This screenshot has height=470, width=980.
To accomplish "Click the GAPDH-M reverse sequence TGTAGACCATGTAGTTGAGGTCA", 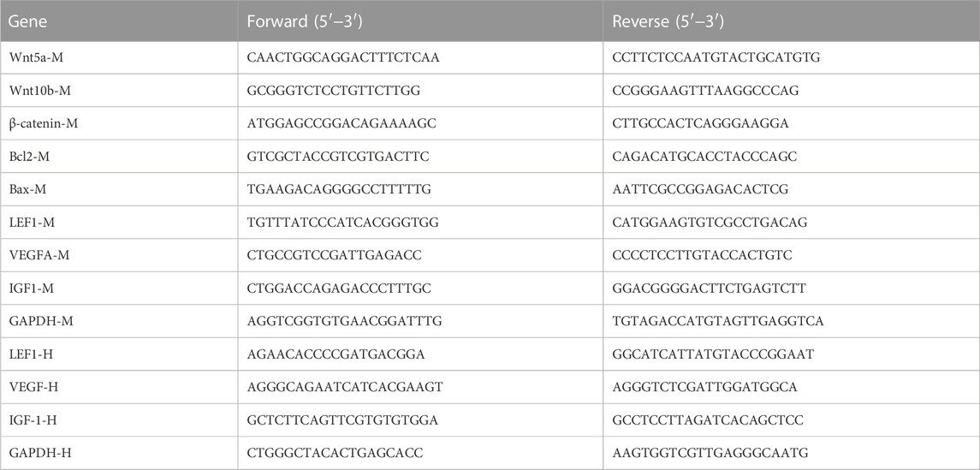I will [x=718, y=321].
